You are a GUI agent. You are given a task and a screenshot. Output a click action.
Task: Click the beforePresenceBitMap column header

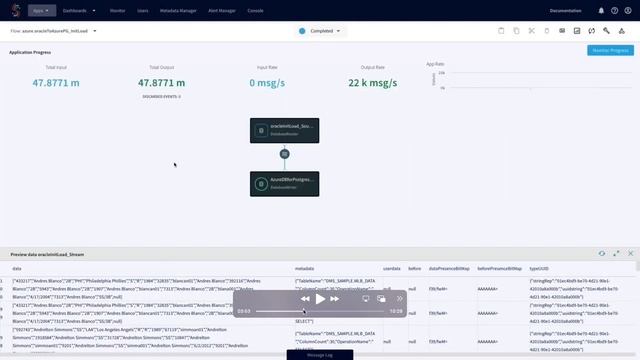pos(500,269)
